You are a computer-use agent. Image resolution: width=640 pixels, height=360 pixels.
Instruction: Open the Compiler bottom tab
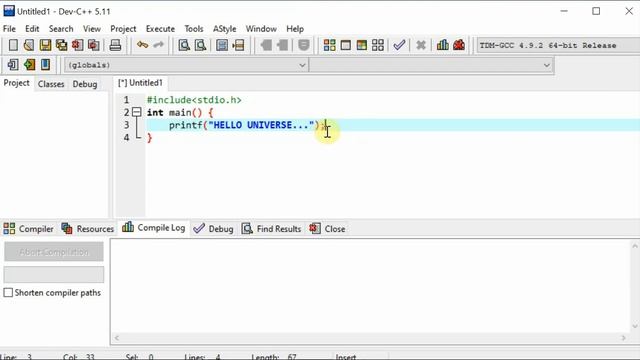pyautogui.click(x=29, y=229)
